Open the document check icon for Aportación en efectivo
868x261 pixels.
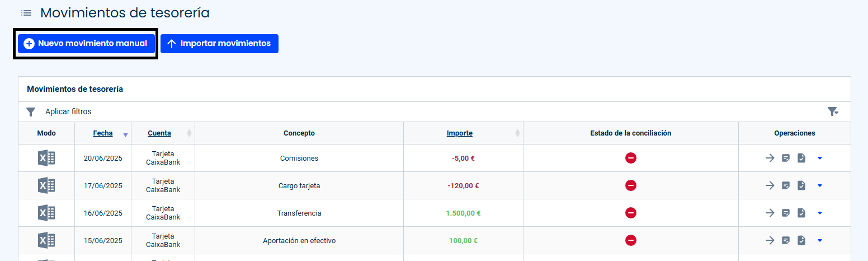click(801, 240)
